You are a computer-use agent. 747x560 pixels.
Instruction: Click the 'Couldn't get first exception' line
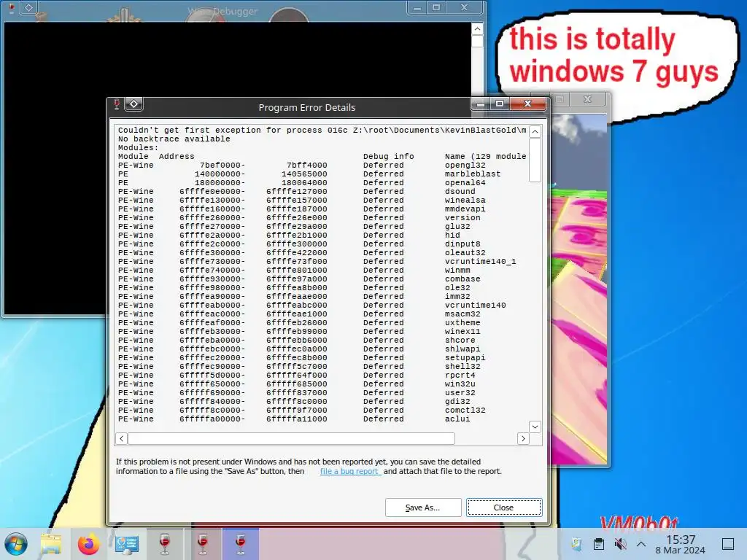point(322,131)
